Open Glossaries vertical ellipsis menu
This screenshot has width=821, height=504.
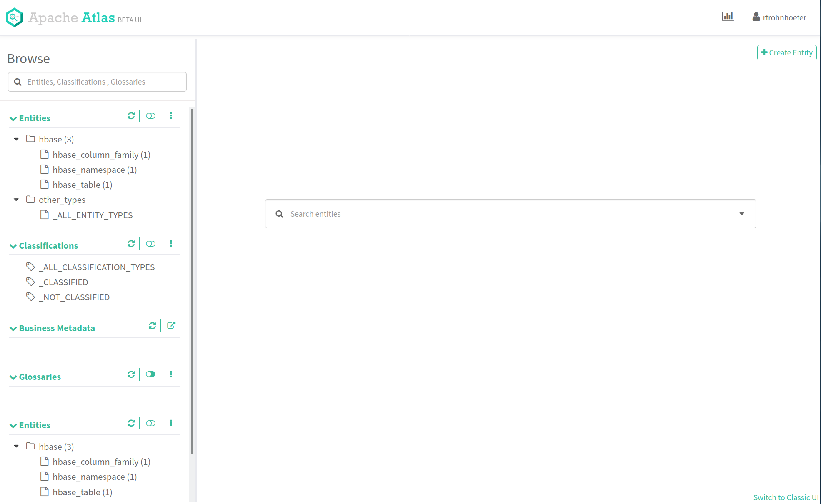point(171,374)
